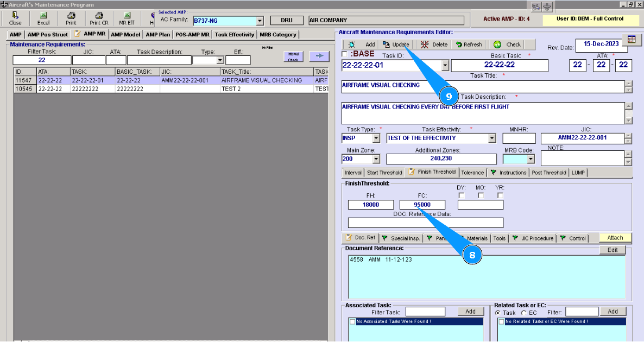Check the No Related Tasks checkbox
The height and width of the screenshot is (342, 644).
(x=502, y=322)
